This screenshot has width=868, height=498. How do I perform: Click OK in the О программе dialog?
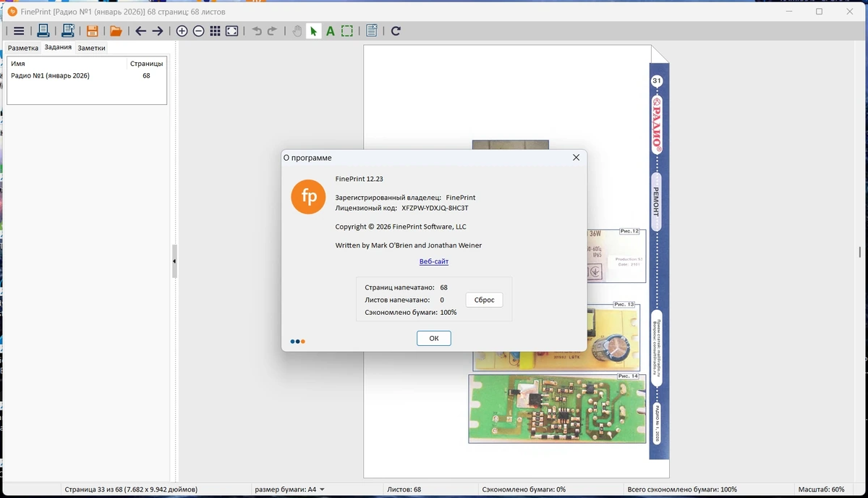434,338
